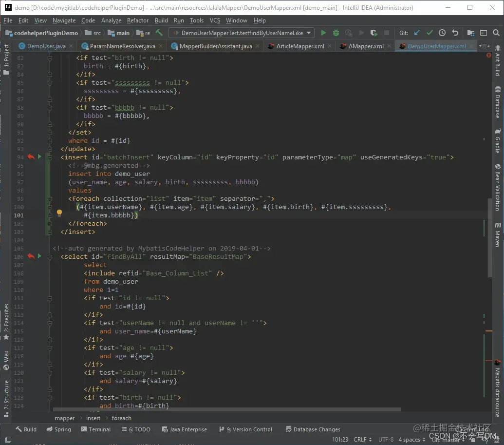Image resolution: width=504 pixels, height=445 pixels.
Task: Toggle the Favorites tool window
Action: click(x=6, y=322)
